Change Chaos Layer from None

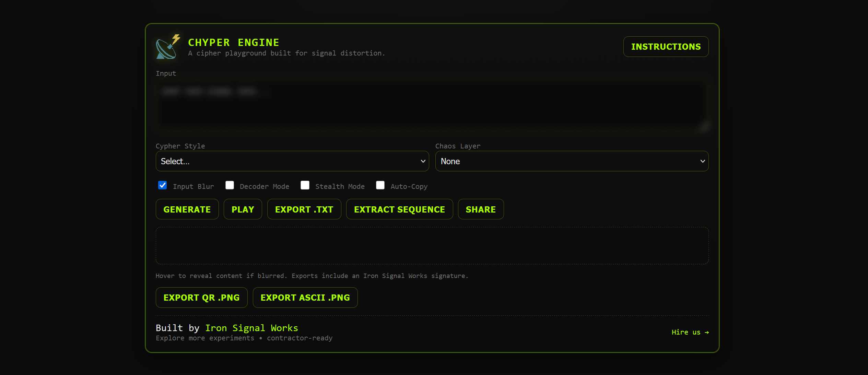pyautogui.click(x=571, y=161)
